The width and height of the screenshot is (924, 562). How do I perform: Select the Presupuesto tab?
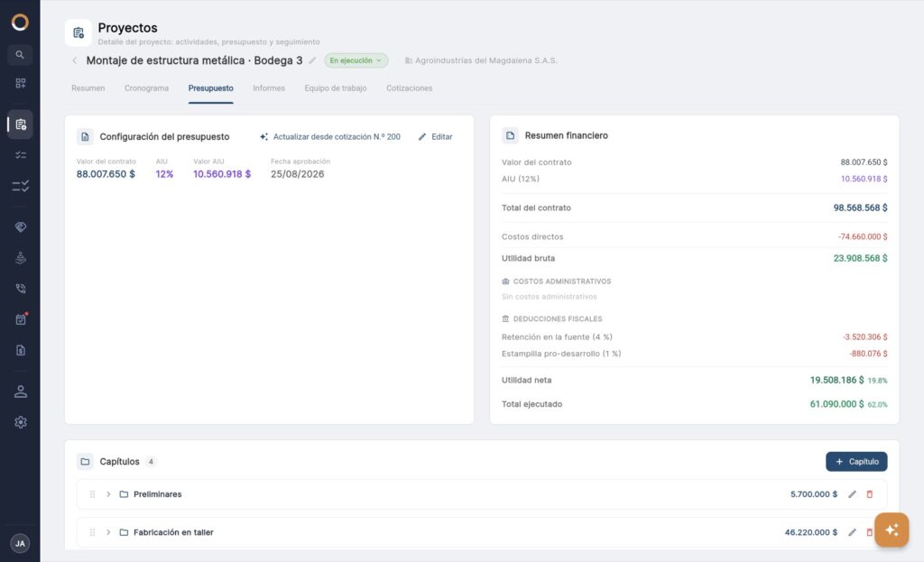click(210, 88)
